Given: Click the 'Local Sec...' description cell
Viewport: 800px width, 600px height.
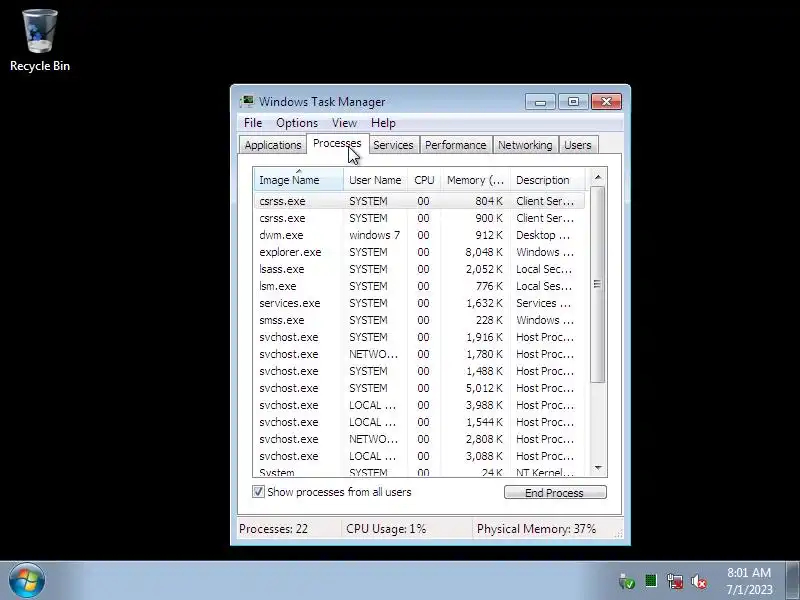Looking at the screenshot, I should pos(544,269).
